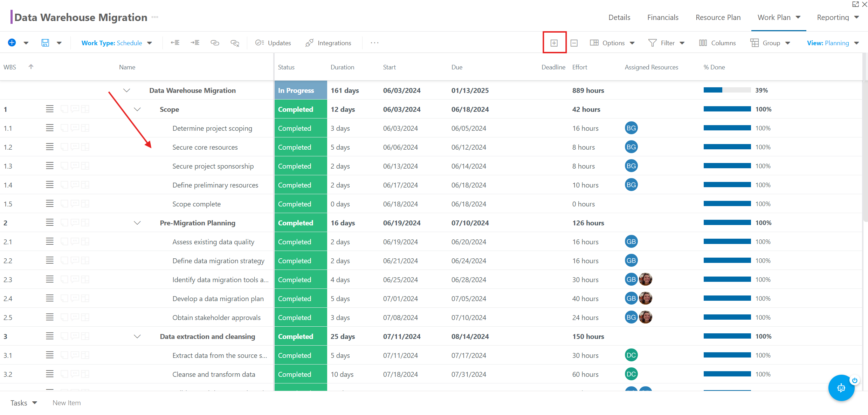This screenshot has width=868, height=415.
Task: Collapse Data extraction and cleansing group
Action: tap(137, 336)
